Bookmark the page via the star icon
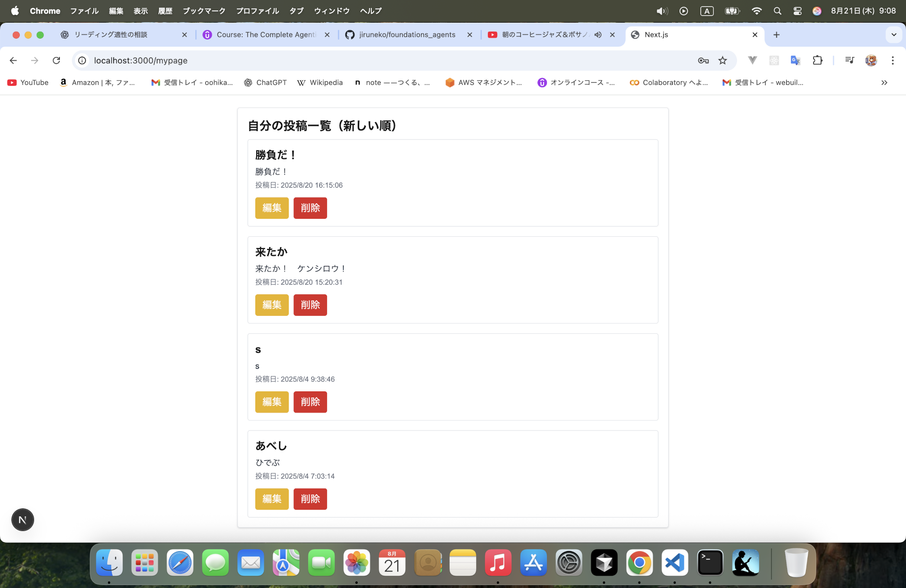 723,60
